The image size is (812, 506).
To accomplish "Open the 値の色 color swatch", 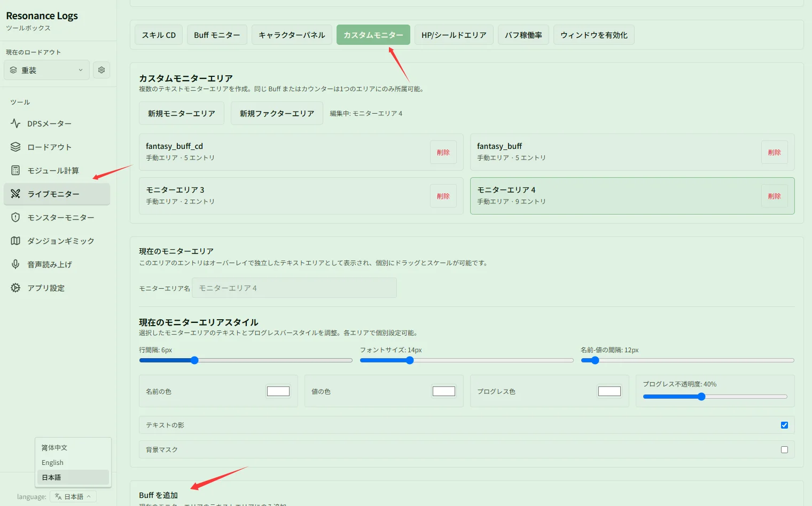I will (x=444, y=391).
